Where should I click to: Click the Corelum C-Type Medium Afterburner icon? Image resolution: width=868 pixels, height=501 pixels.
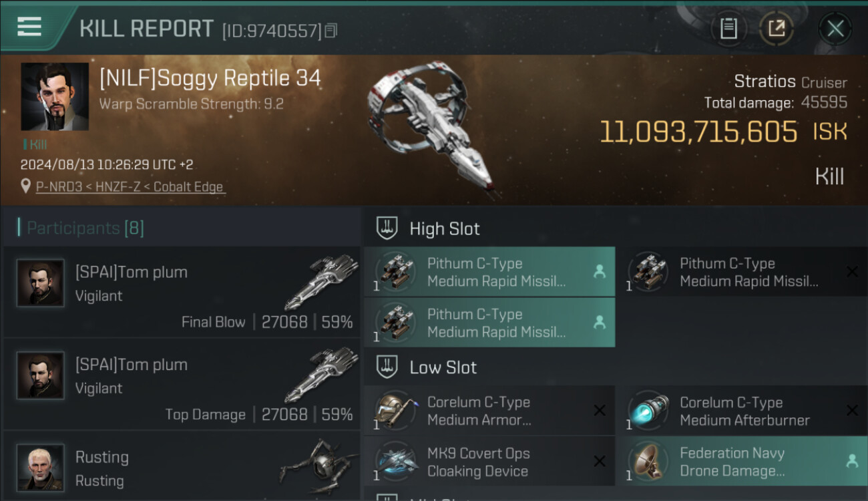(648, 410)
